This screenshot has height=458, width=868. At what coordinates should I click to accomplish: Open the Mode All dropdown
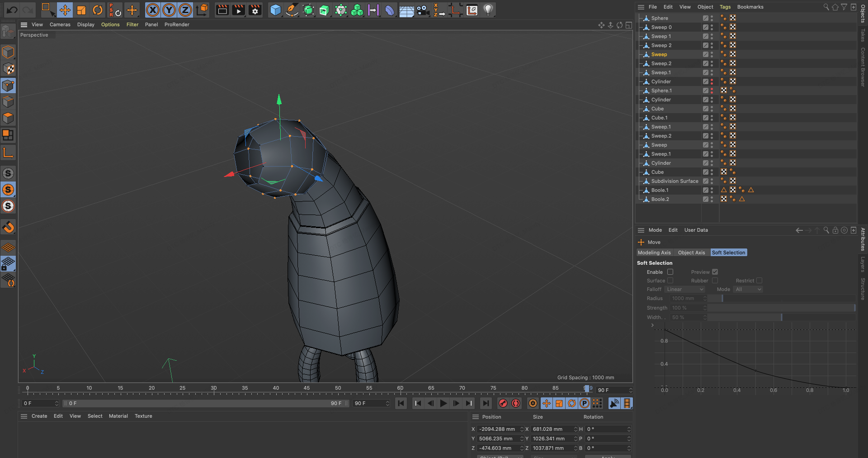[748, 289]
